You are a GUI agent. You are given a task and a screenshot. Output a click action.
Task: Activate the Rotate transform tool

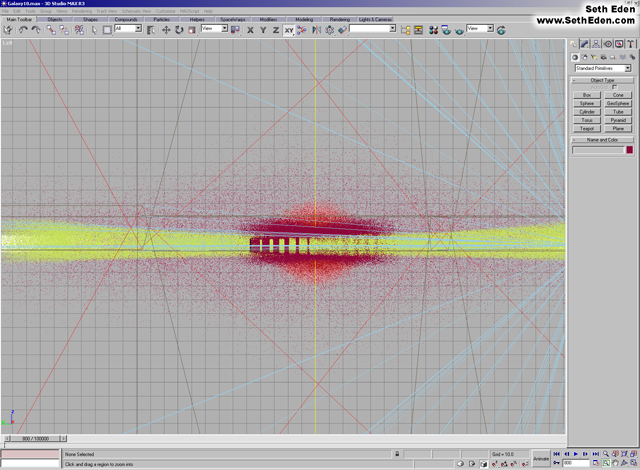178,29
